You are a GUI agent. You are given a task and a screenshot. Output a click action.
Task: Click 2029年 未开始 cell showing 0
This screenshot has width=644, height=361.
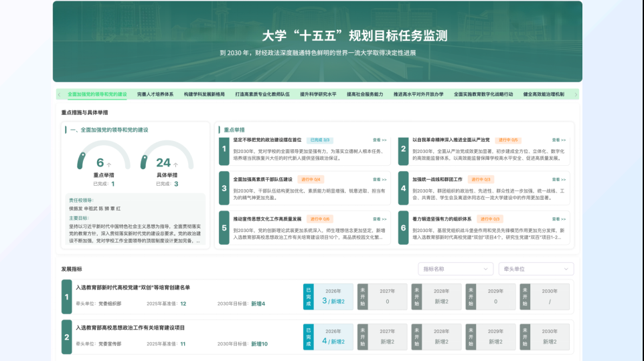point(491,297)
